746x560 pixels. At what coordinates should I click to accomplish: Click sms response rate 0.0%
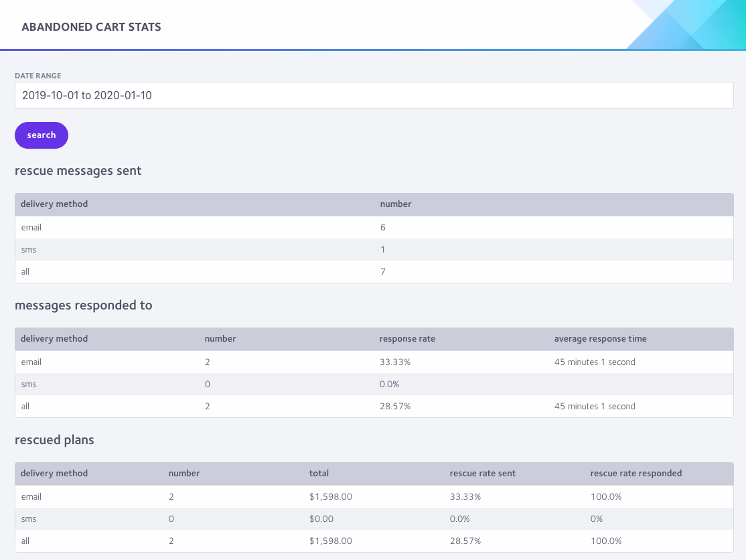(389, 384)
